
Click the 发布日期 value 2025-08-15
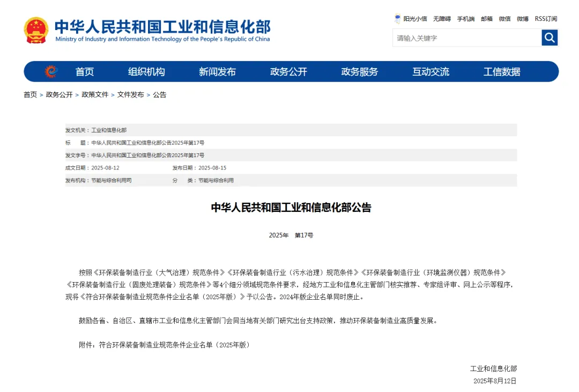click(212, 168)
